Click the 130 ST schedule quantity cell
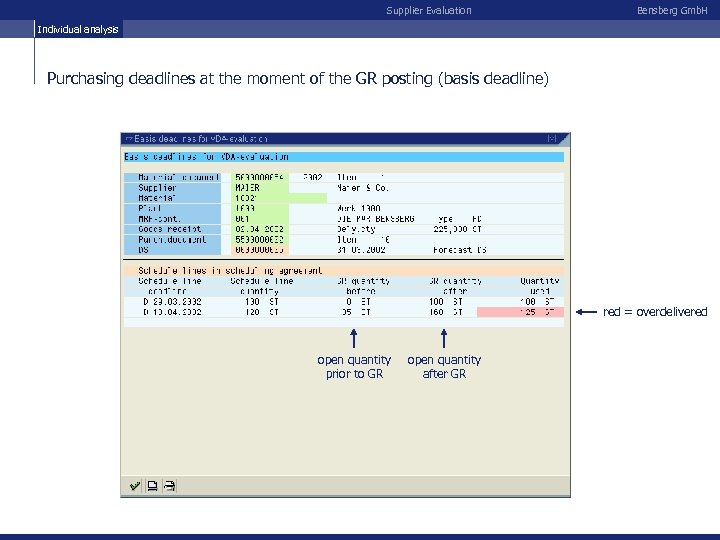The width and height of the screenshot is (720, 540). tap(262, 302)
